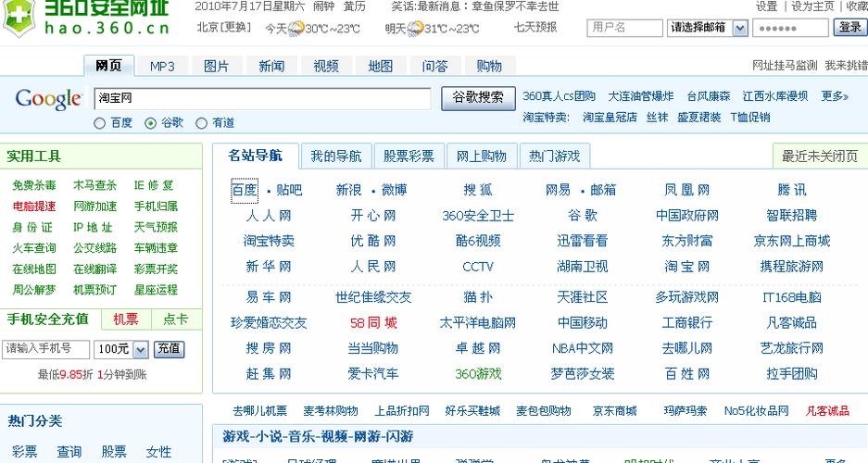Switch to the 新闻 search tab
The width and height of the screenshot is (868, 463).
pyautogui.click(x=271, y=67)
